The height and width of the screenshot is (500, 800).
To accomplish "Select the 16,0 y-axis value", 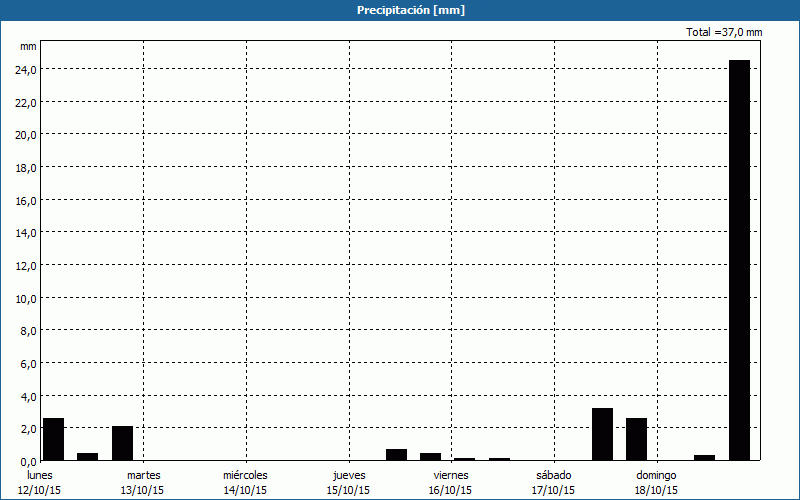I will [26, 201].
